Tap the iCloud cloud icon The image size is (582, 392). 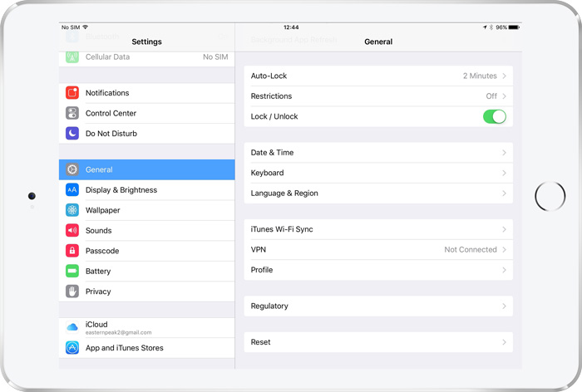coord(72,327)
